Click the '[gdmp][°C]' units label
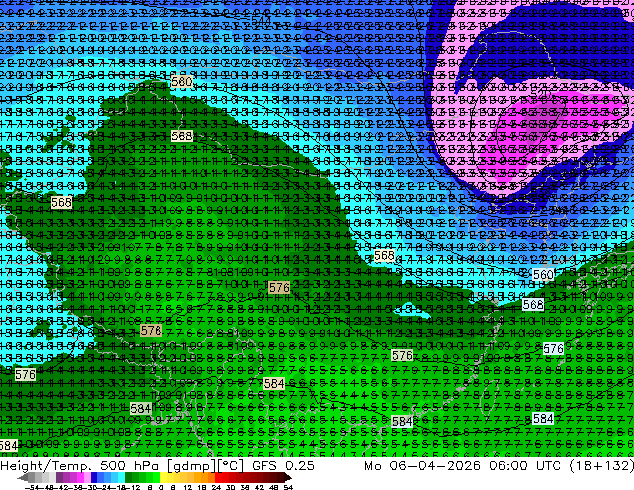The image size is (634, 490). tap(206, 466)
